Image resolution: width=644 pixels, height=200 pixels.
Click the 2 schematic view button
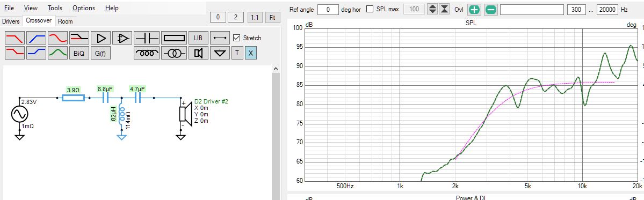pos(236,18)
